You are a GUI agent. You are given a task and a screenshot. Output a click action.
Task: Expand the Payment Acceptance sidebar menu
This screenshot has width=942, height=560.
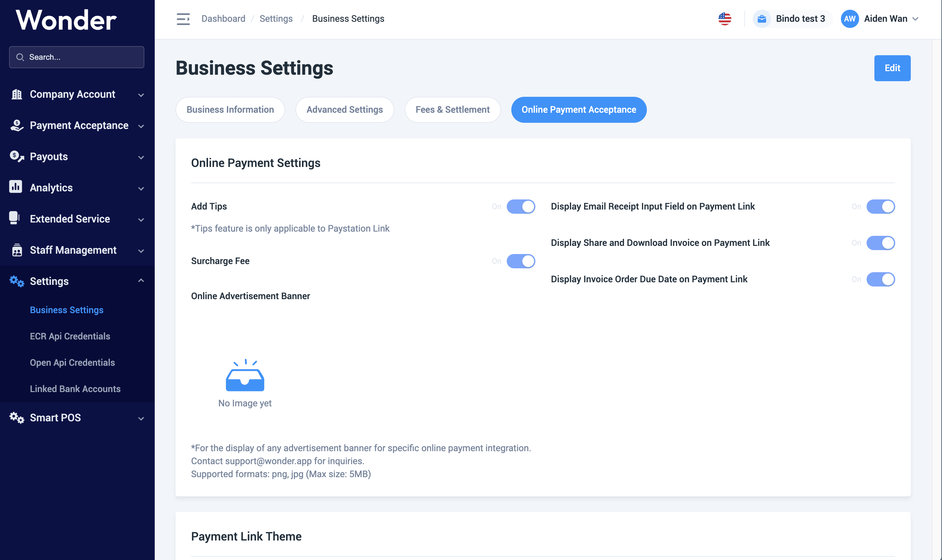tap(79, 126)
